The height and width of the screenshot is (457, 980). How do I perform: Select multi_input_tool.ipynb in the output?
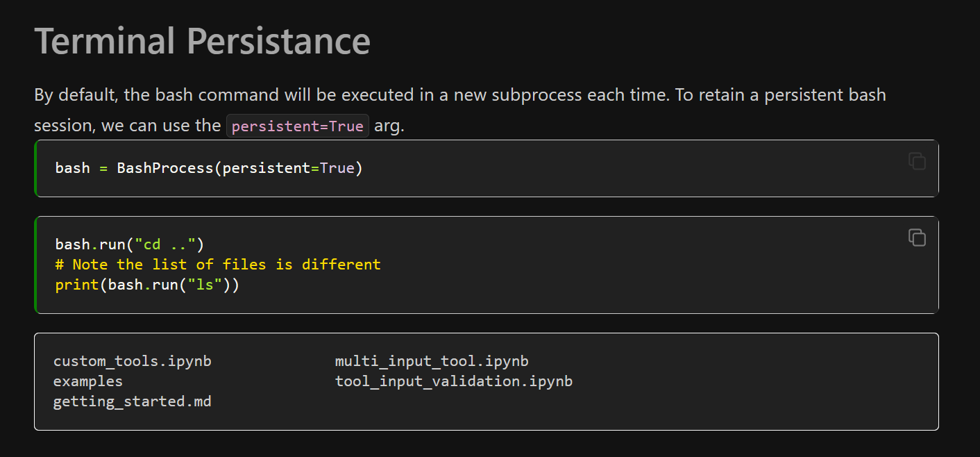click(432, 361)
